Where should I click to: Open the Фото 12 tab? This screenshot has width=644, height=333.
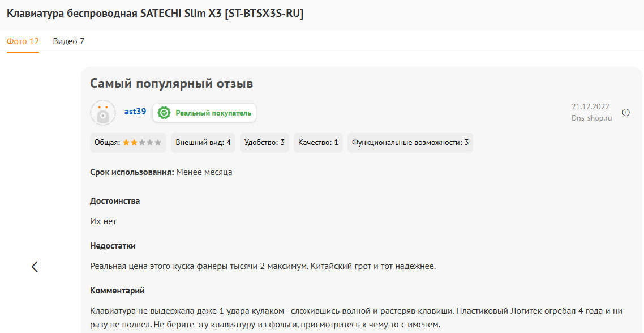pyautogui.click(x=23, y=41)
